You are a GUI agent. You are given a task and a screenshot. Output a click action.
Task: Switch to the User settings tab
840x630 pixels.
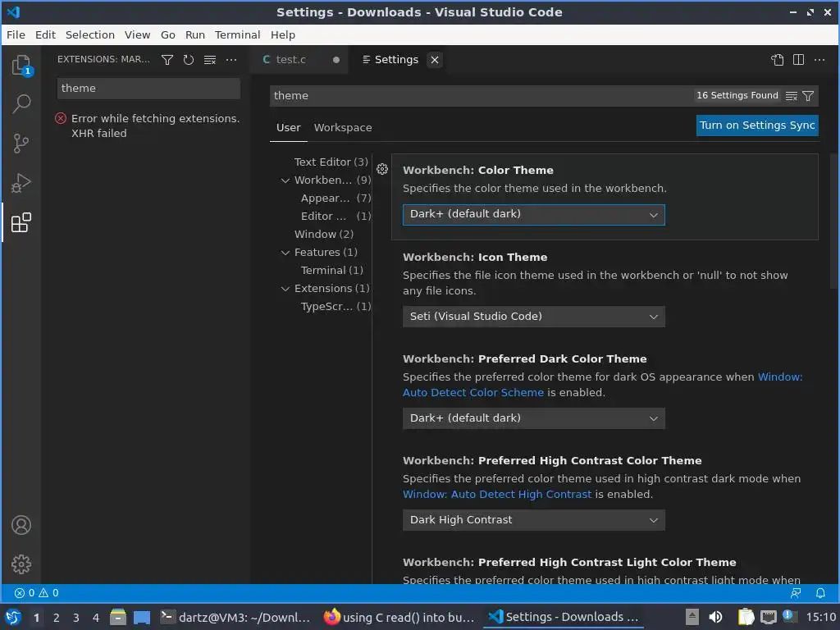[x=288, y=128]
